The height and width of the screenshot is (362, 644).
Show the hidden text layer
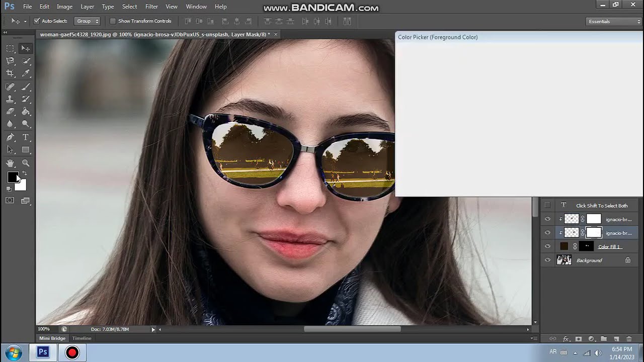[547, 205]
